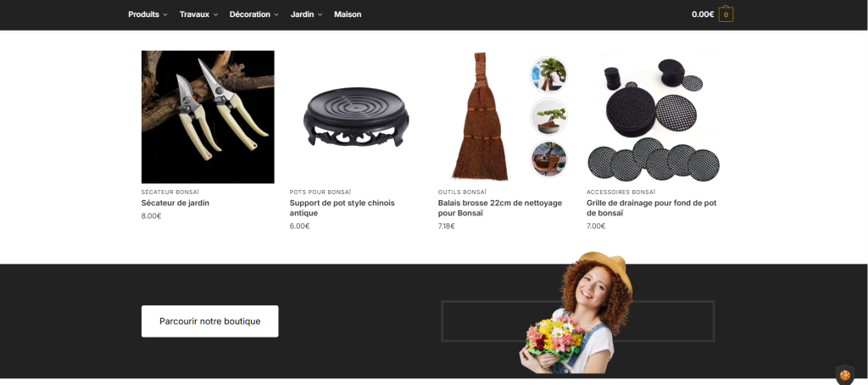The height and width of the screenshot is (385, 868).
Task: Open the drainage mesh product image
Action: coord(654,117)
